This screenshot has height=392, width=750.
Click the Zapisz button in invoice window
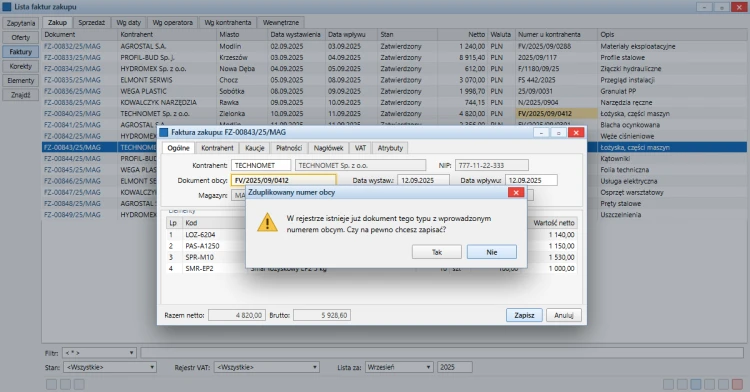click(524, 315)
